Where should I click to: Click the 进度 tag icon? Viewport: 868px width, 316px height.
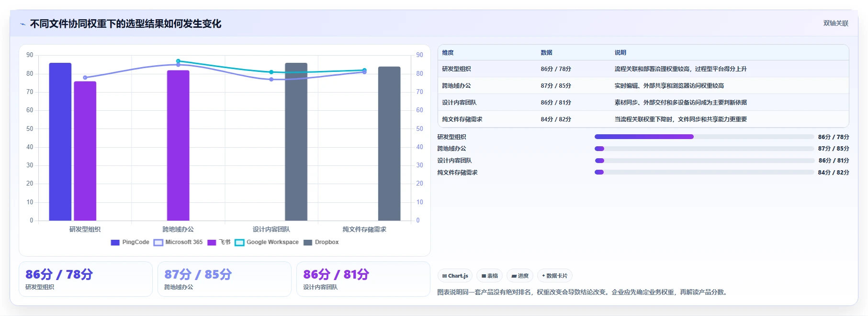[514, 276]
